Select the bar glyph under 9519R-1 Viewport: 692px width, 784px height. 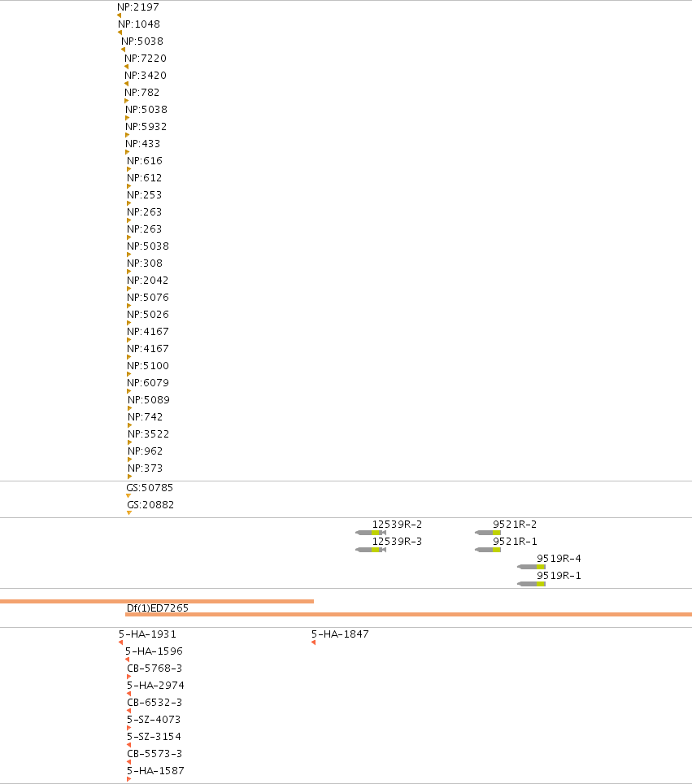tap(531, 584)
